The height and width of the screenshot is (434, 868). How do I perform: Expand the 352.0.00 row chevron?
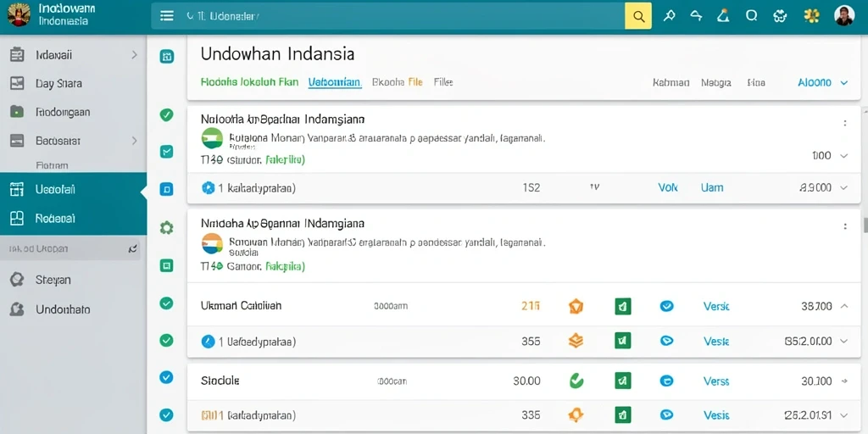click(x=844, y=342)
